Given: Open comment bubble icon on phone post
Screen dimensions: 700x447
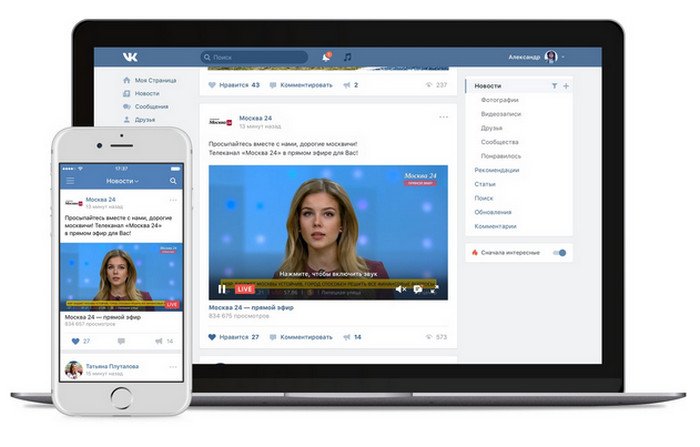Looking at the screenshot, I should click(x=121, y=341).
